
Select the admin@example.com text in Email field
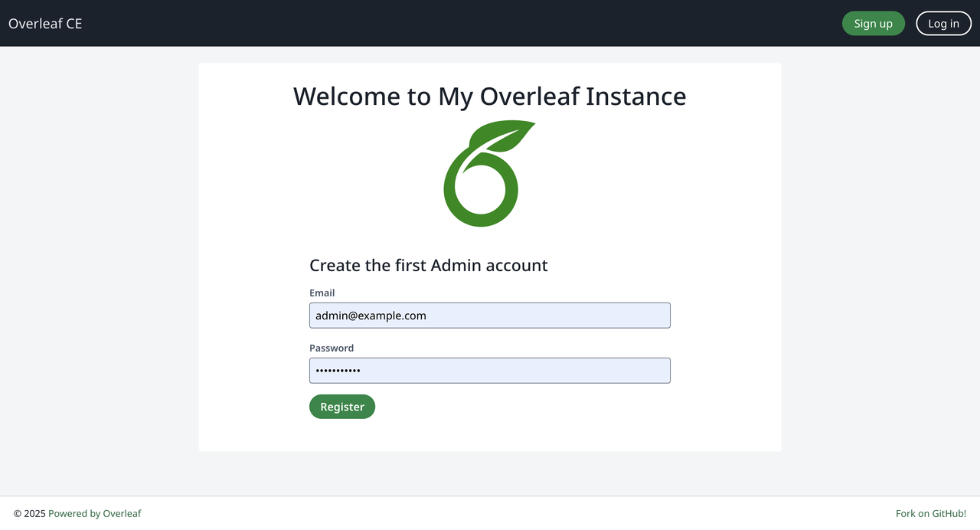pos(371,315)
